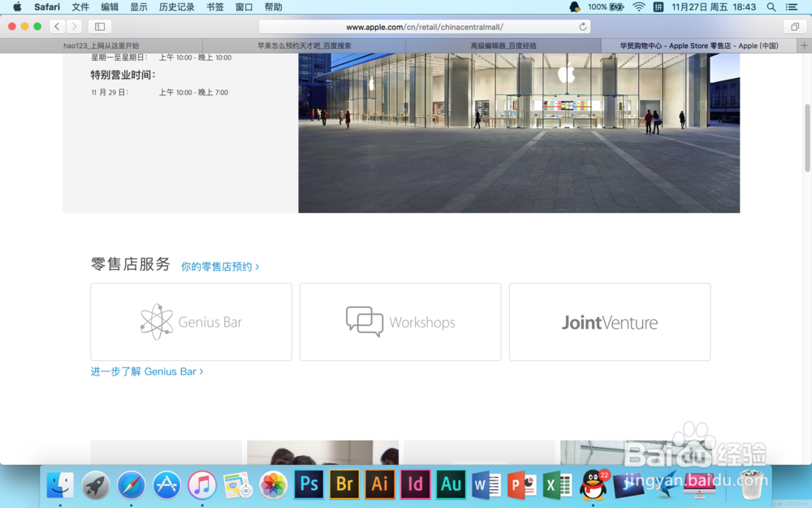Switch to 高级编辑器_百度经验 tab

click(x=503, y=46)
